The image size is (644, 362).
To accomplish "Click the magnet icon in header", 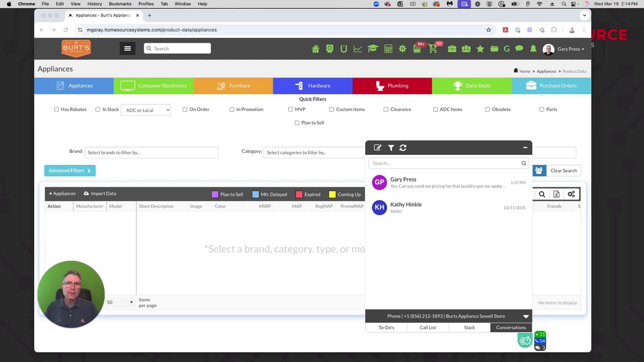I will [x=344, y=49].
